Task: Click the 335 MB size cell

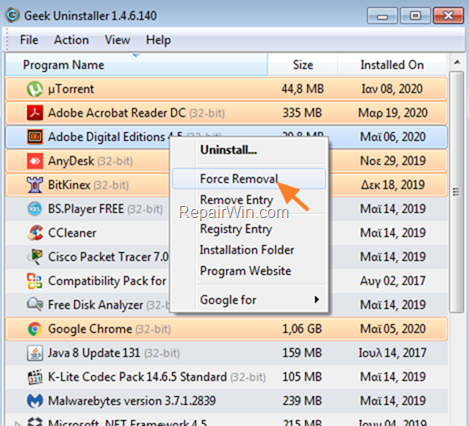Action: [302, 113]
